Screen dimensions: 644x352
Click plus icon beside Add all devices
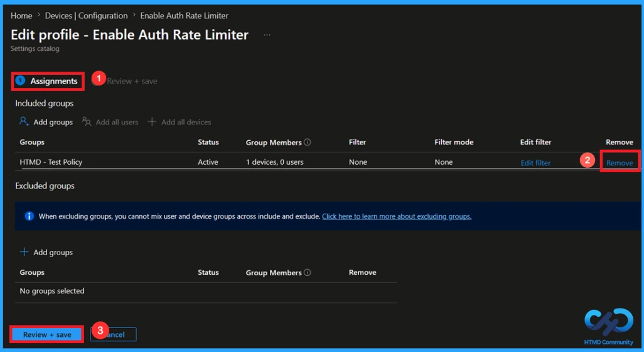pyautogui.click(x=152, y=122)
